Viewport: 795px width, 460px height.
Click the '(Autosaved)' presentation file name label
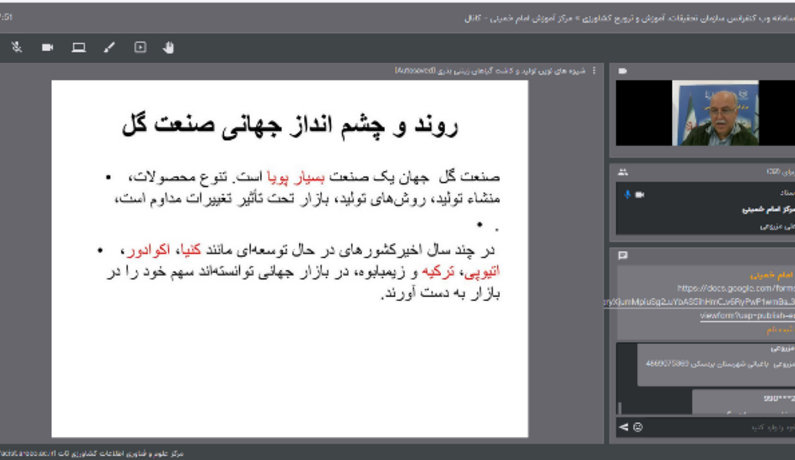point(415,70)
